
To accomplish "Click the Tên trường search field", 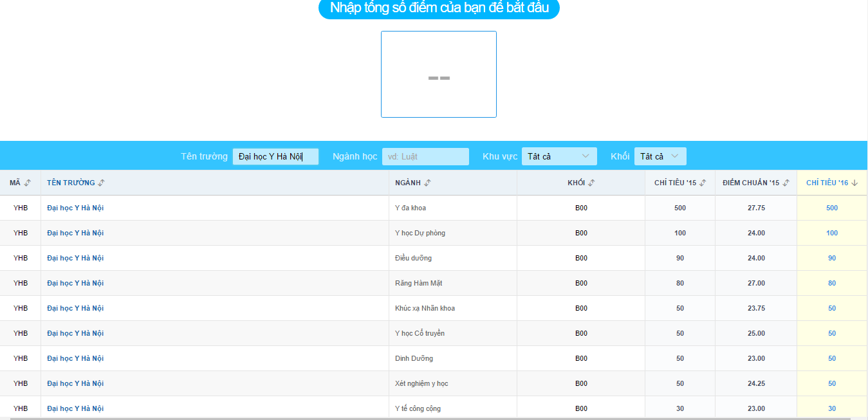I will (275, 156).
